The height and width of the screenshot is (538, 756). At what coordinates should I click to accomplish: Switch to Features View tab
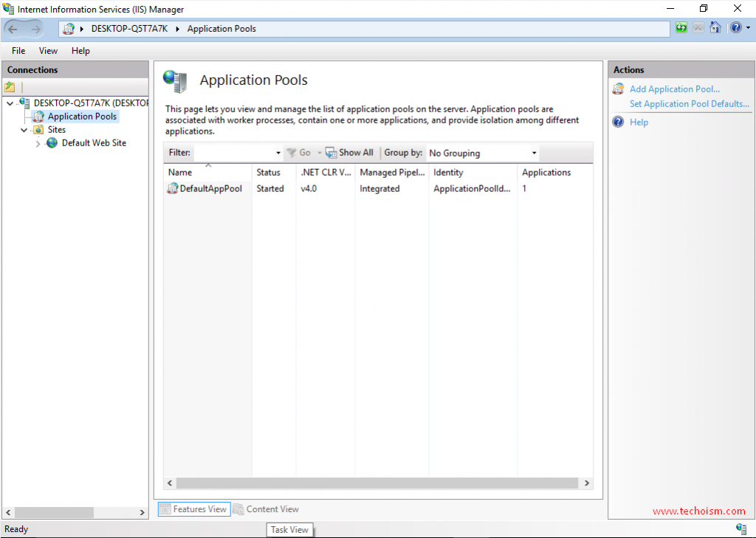(194, 509)
